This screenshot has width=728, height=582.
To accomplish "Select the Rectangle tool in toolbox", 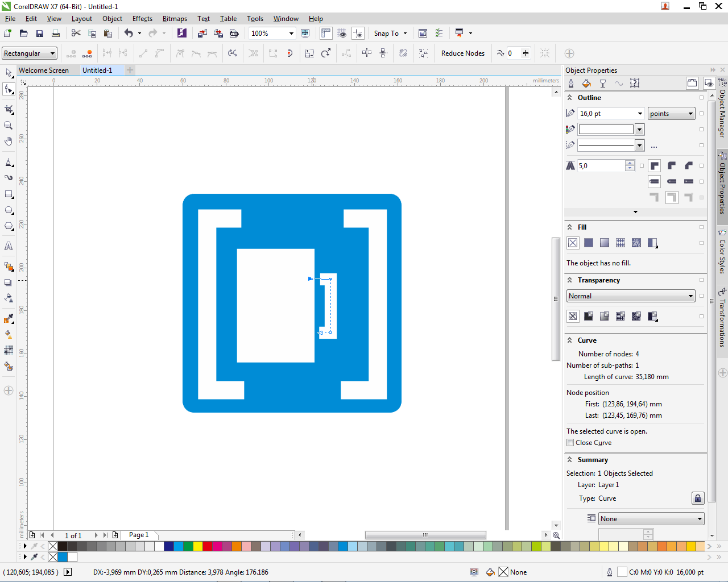I will tap(9, 194).
